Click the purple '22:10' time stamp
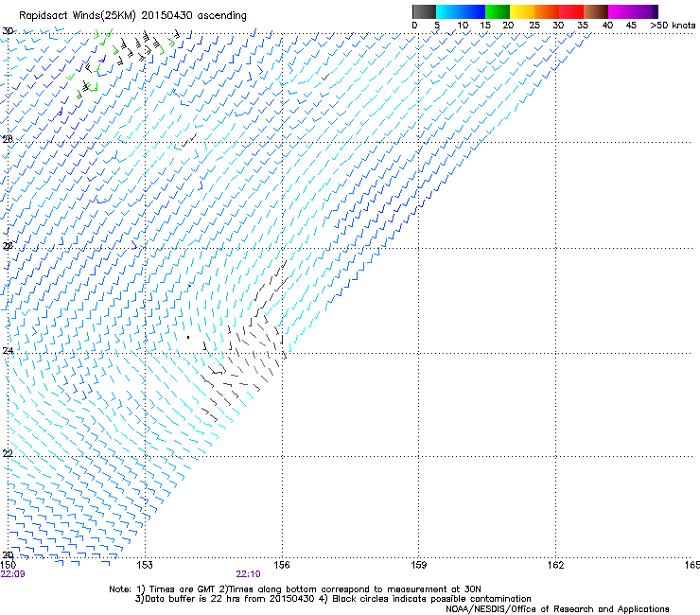The image size is (700, 615). point(248,574)
